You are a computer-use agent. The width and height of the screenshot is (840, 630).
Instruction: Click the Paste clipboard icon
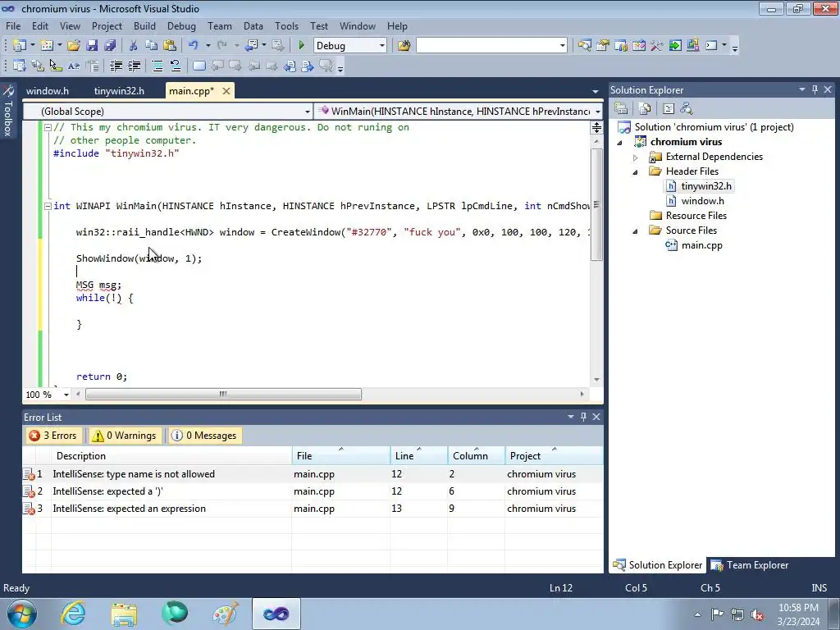tap(170, 46)
